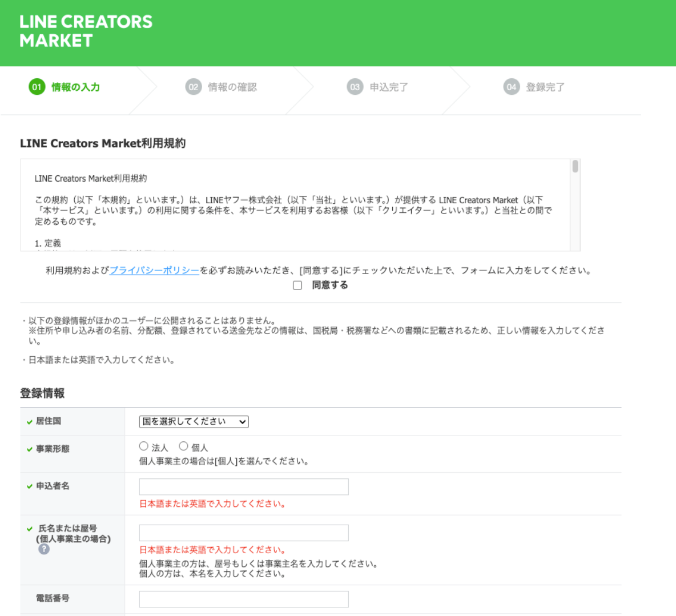Click the LINE Creators Market利用規約 bold heading
Viewport: 676px width, 616px height.
103,143
